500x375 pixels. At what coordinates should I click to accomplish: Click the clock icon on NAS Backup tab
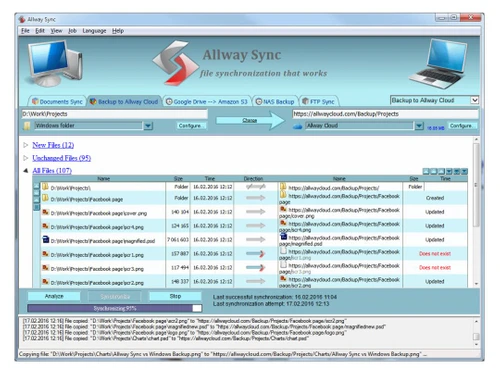259,102
